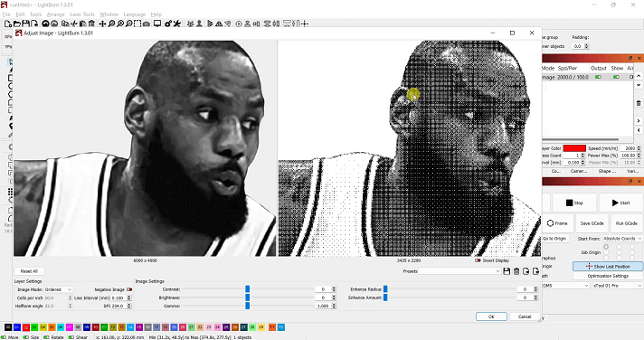Image resolution: width=644 pixels, height=340 pixels.
Task: Select the blue 01 layer palette swatch
Action: click(x=17, y=327)
